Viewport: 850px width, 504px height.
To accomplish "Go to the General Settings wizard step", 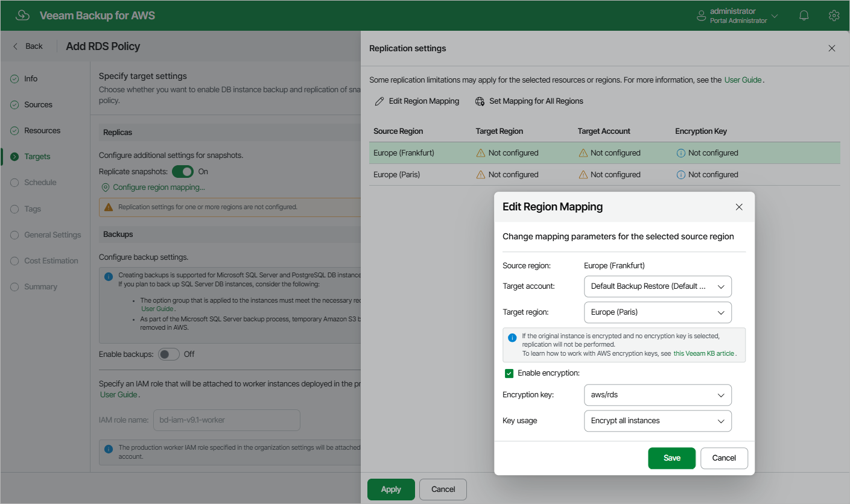I will pos(52,235).
